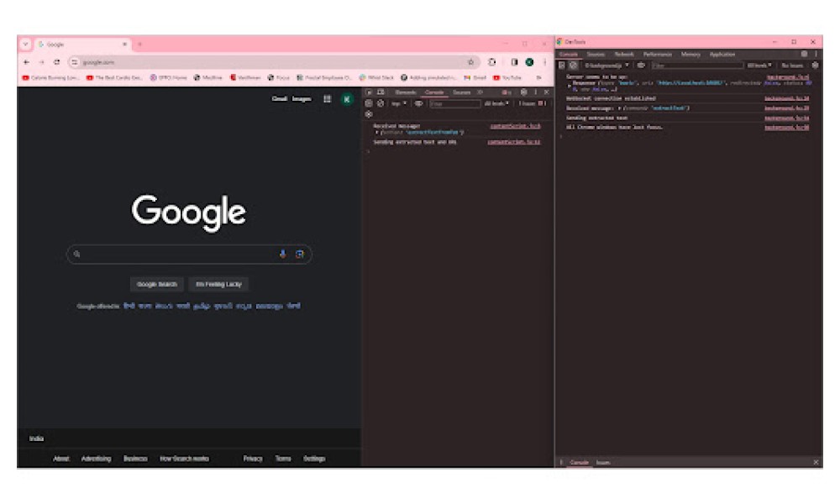Open the tab search dropdown in Chrome
840x504 pixels.
25,45
